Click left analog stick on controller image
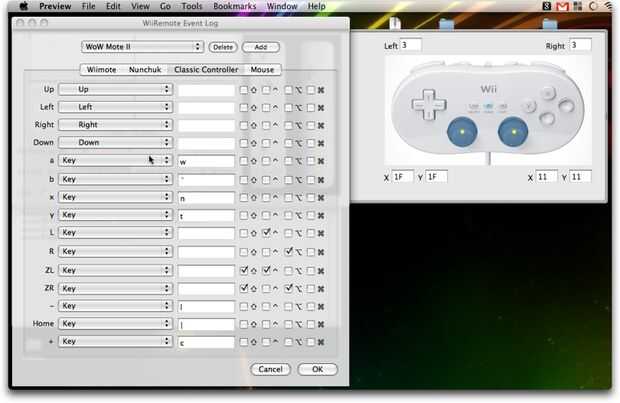 (x=462, y=132)
